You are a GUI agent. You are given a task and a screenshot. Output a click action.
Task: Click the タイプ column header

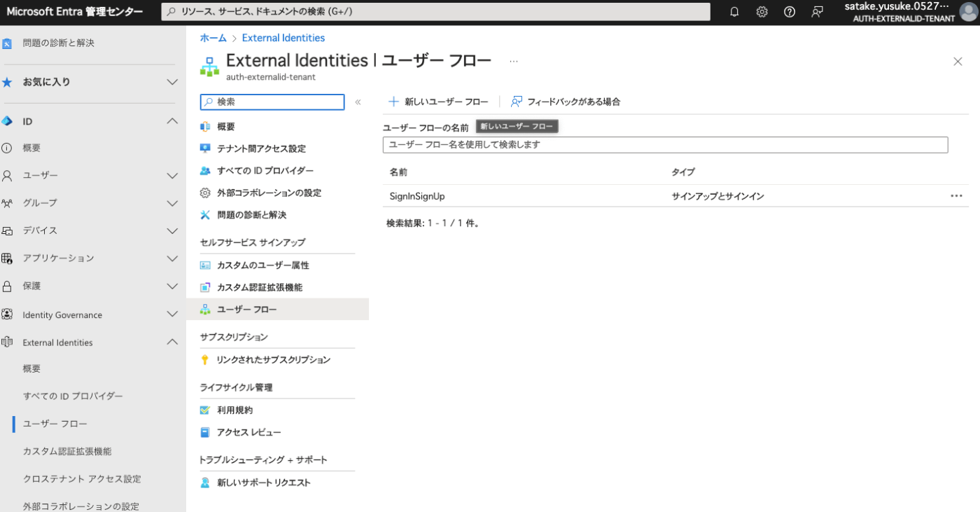coord(683,172)
